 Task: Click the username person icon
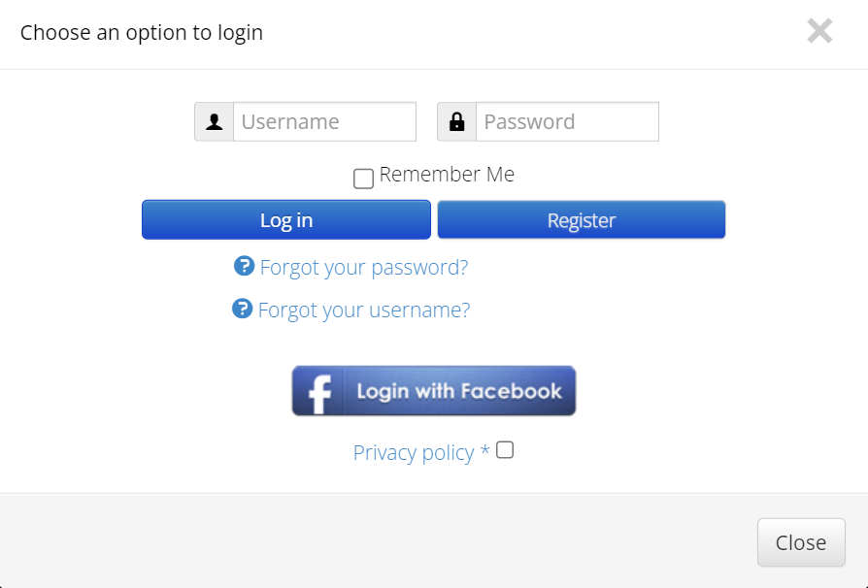click(x=214, y=121)
